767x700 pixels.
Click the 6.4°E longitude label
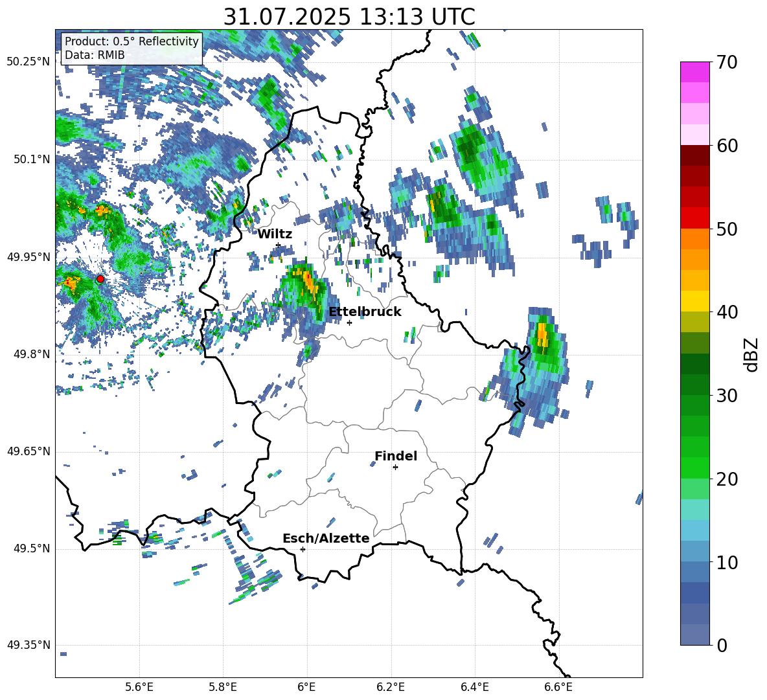(474, 687)
